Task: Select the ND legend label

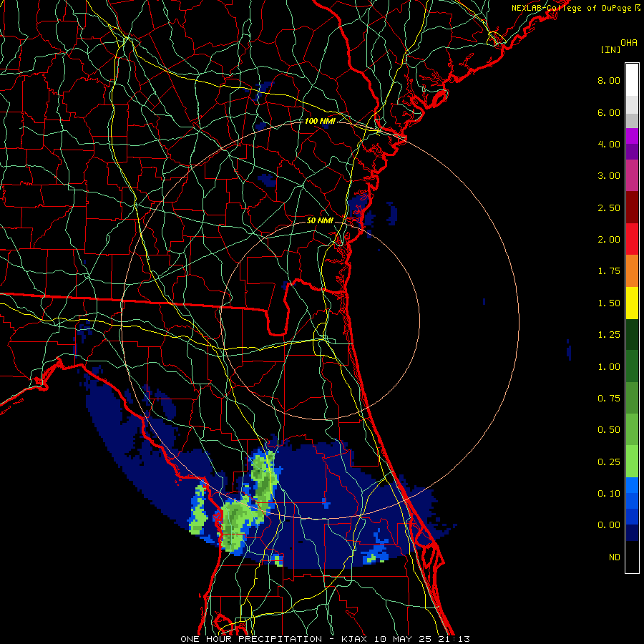Action: coord(615,557)
